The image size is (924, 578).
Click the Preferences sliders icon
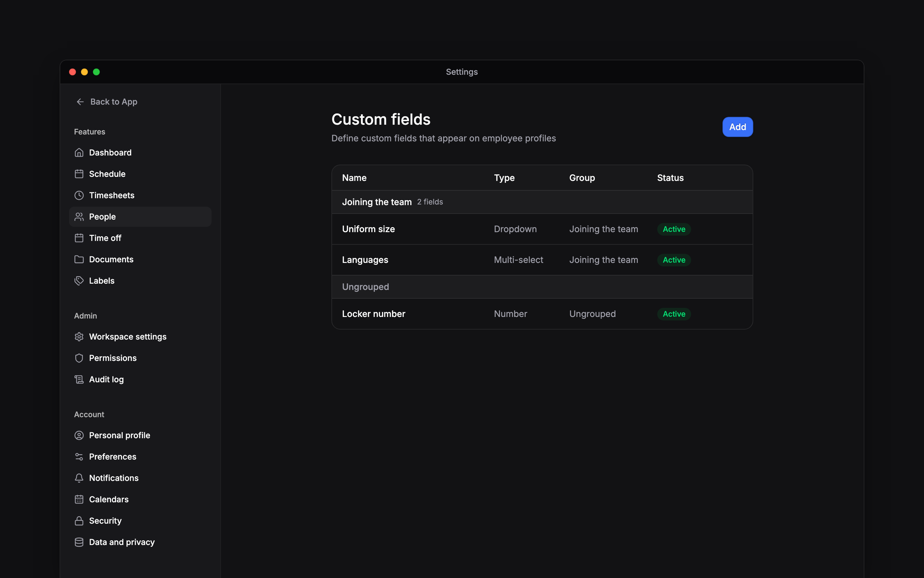pos(79,457)
